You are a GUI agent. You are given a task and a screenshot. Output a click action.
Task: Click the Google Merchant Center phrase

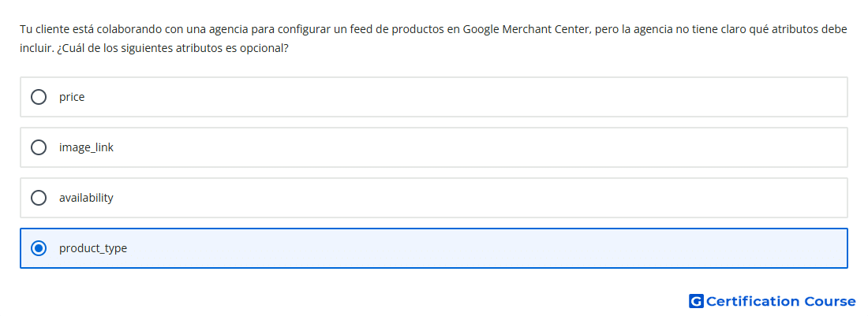[526, 29]
